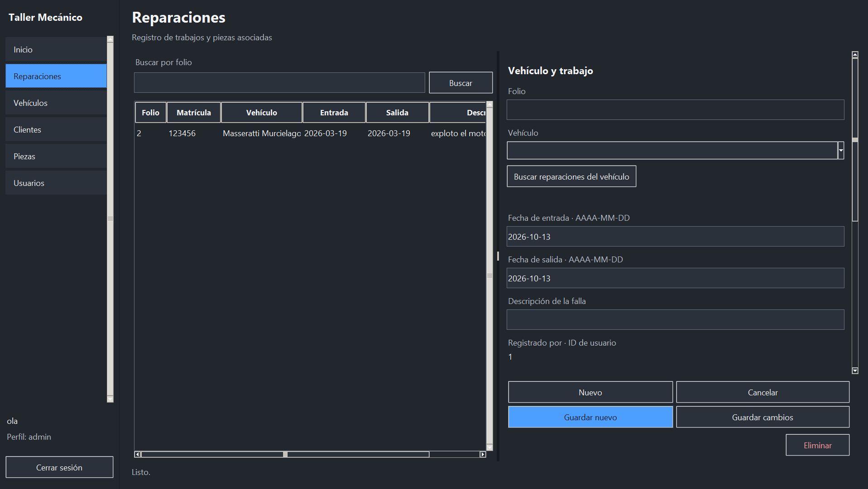Sort by the Entrada column header
868x489 pixels.
point(334,113)
